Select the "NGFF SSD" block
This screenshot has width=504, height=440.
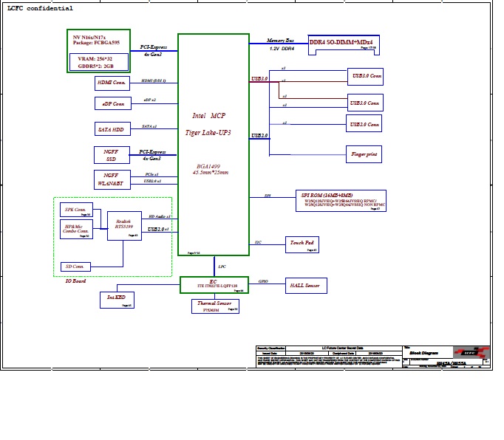(112, 155)
